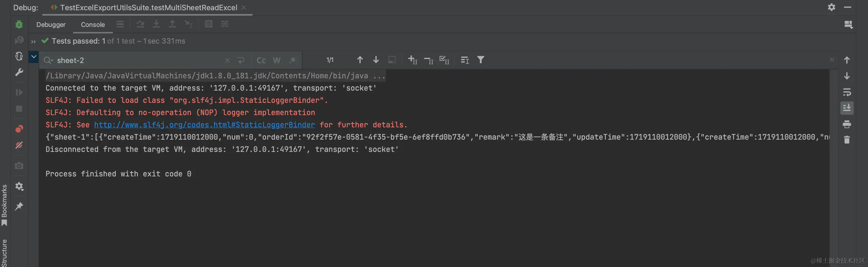The height and width of the screenshot is (267, 868).
Task: Click the Stop square icon
Action: (x=19, y=109)
